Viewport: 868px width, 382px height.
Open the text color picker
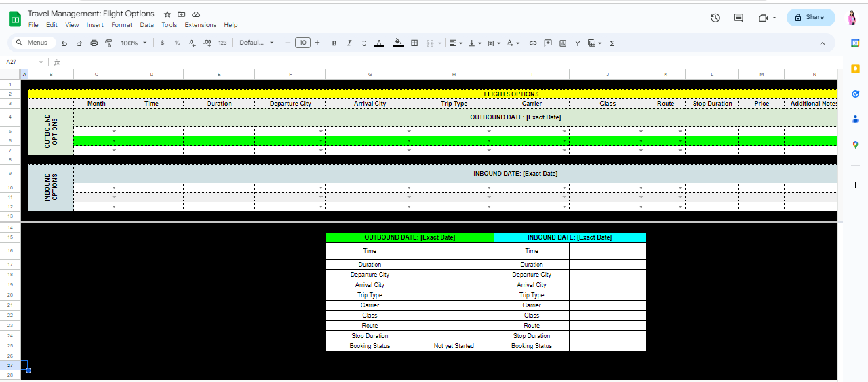(x=379, y=43)
